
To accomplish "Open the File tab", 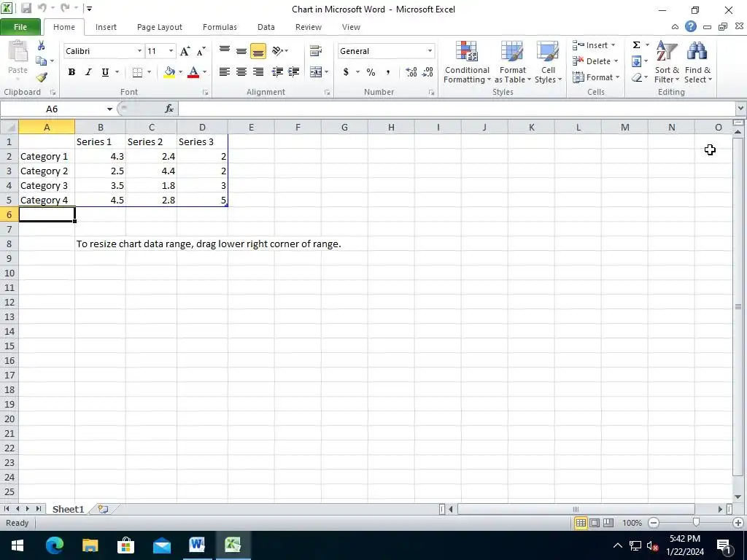I will pos(20,27).
